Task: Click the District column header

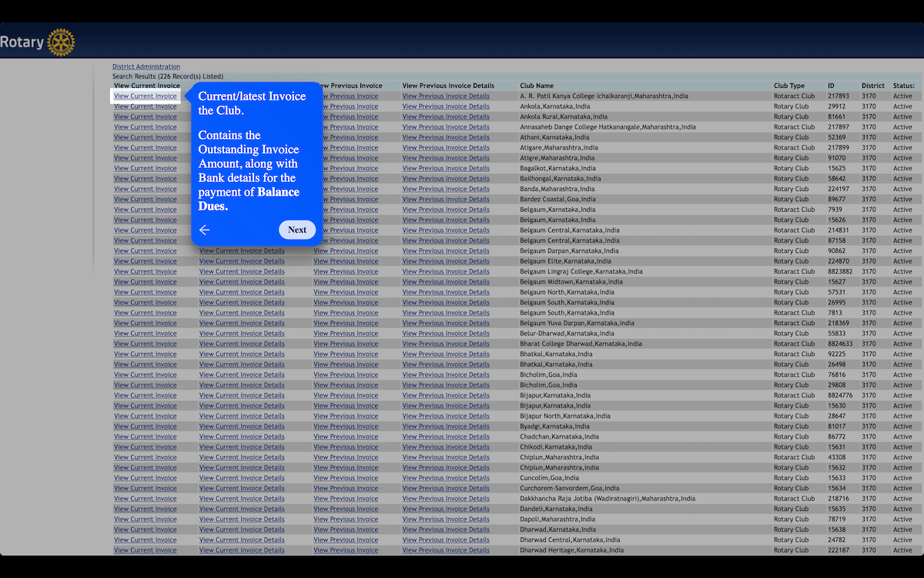Action: (x=872, y=86)
